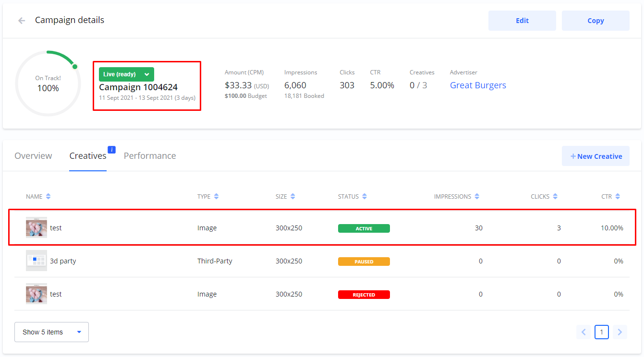644x357 pixels.
Task: Open the Great Burgers advertiser link
Action: [x=478, y=85]
